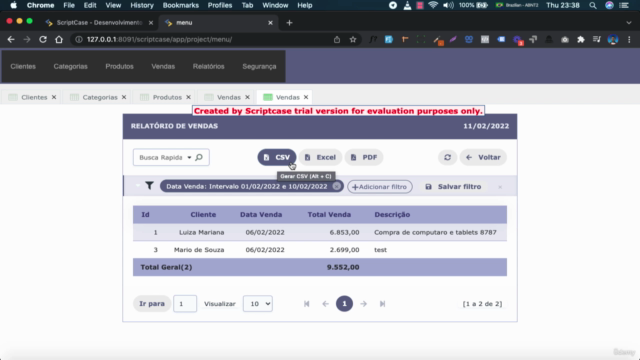
Task: Sort by Data Venda column header
Action: point(261,214)
